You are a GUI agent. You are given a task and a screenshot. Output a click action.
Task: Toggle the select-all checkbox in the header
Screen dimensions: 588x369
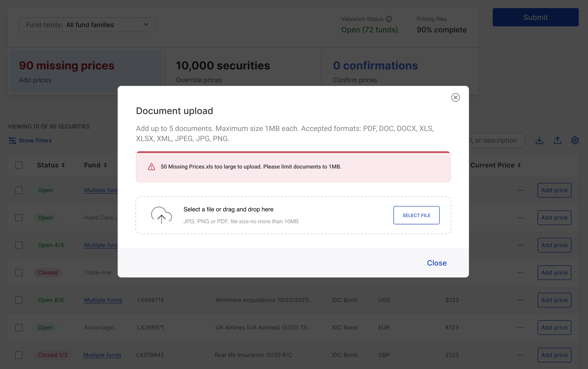click(19, 165)
